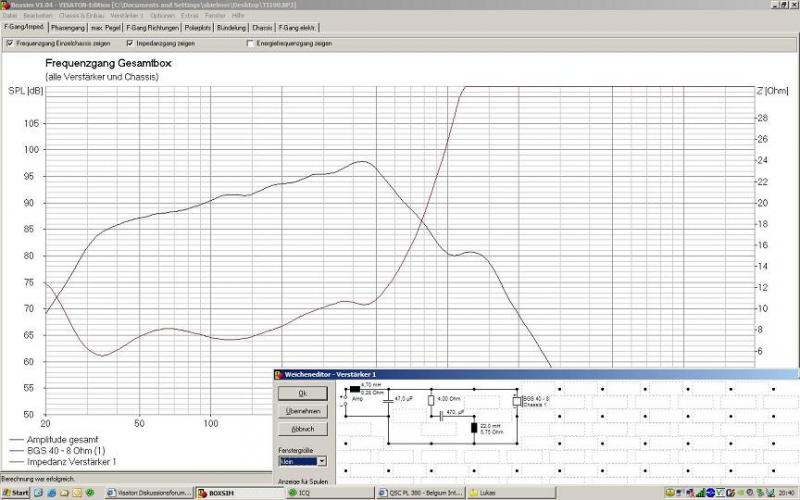Switch to the Polarplots tab
The height and width of the screenshot is (500, 800).
198,28
